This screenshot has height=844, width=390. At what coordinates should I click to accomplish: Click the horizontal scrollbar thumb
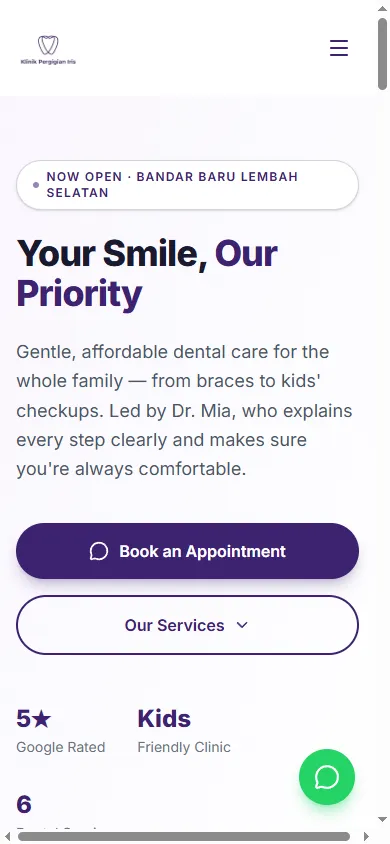(183, 836)
